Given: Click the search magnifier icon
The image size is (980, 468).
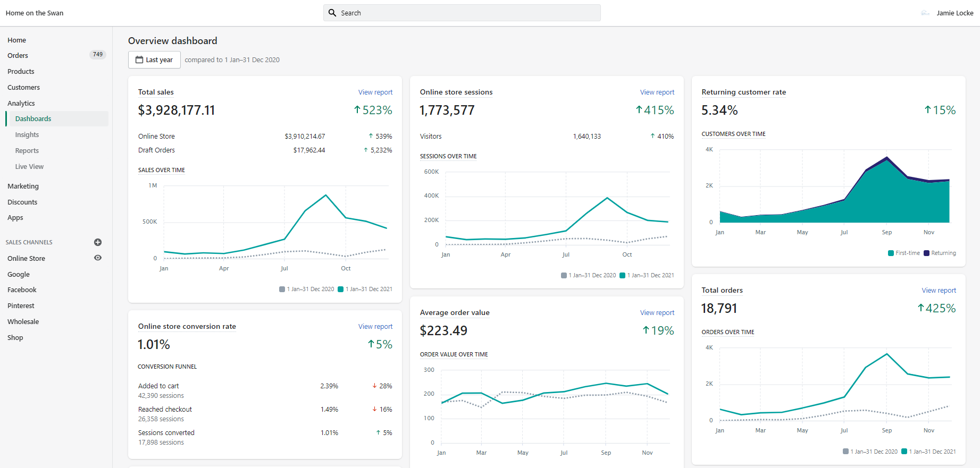Looking at the screenshot, I should [x=332, y=13].
